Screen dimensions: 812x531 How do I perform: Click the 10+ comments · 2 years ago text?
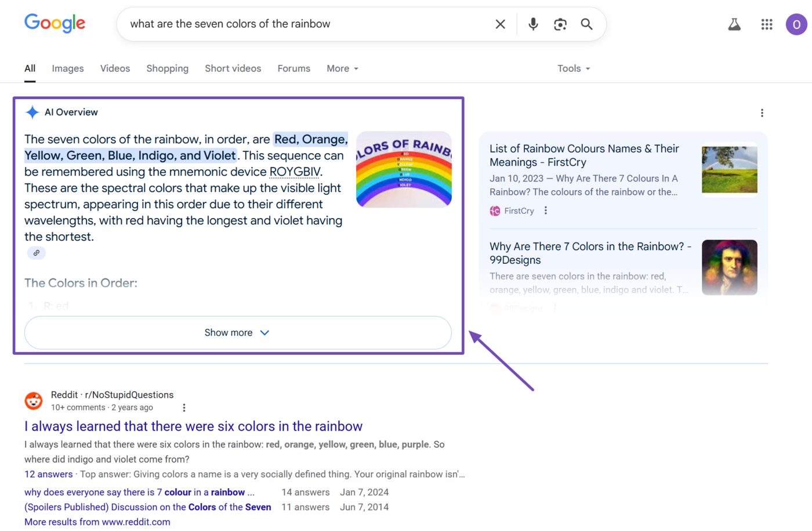[x=102, y=408]
